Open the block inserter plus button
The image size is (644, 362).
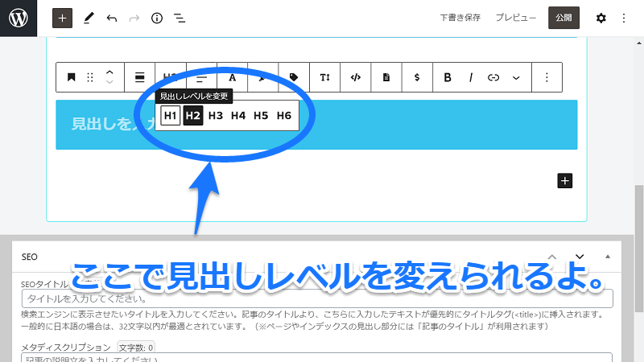click(x=62, y=18)
